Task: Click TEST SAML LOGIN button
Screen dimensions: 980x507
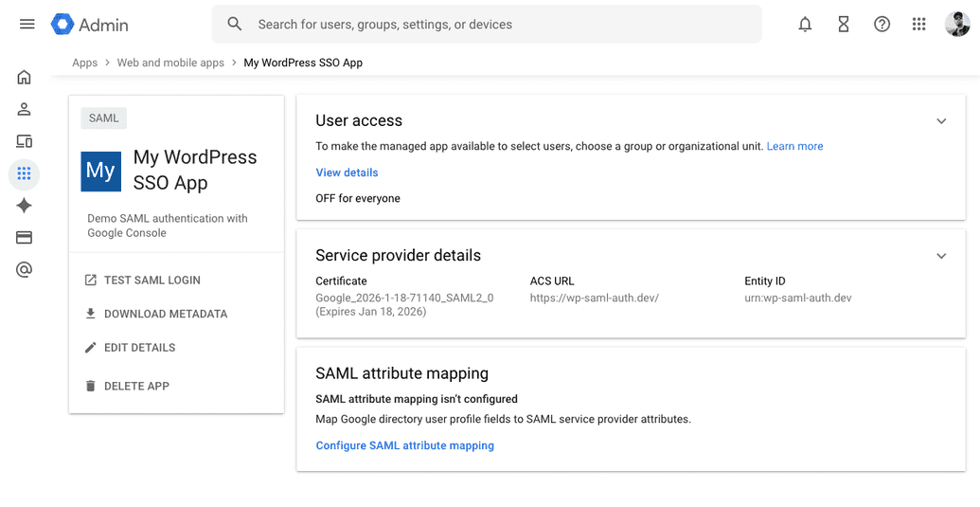Action: [143, 281]
